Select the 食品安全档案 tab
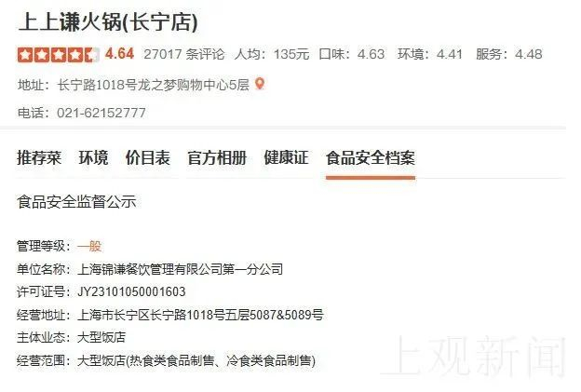Screen dimensions: 581x392 click(x=371, y=158)
